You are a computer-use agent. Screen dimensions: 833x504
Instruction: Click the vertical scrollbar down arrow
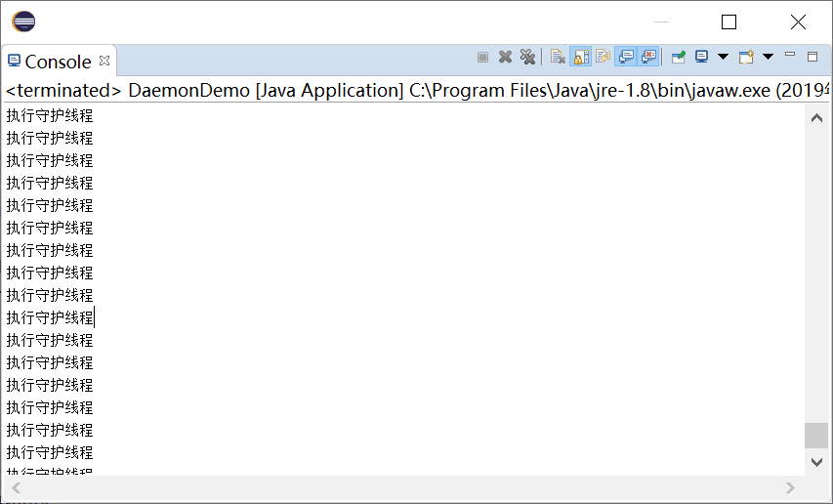click(x=817, y=462)
